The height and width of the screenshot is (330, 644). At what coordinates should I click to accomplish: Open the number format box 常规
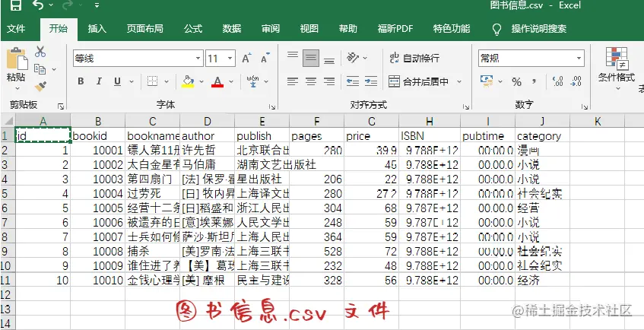(531, 59)
